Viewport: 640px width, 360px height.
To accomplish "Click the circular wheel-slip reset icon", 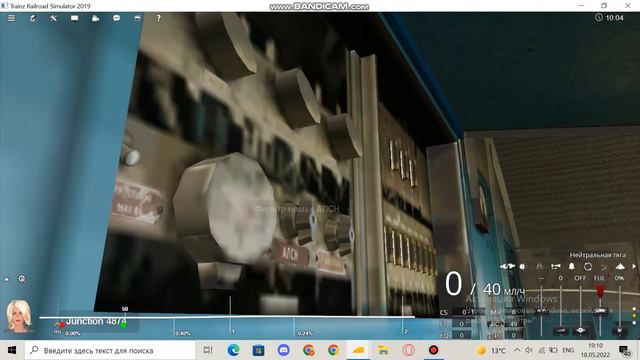I will tap(588, 267).
